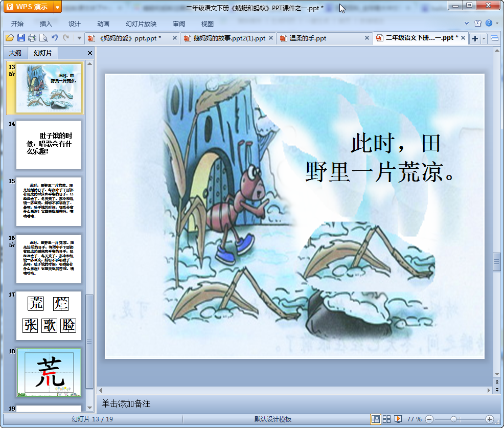504x428 pixels.
Task: Open the WPS 演示 application menu dropdown
Action: coord(57,7)
